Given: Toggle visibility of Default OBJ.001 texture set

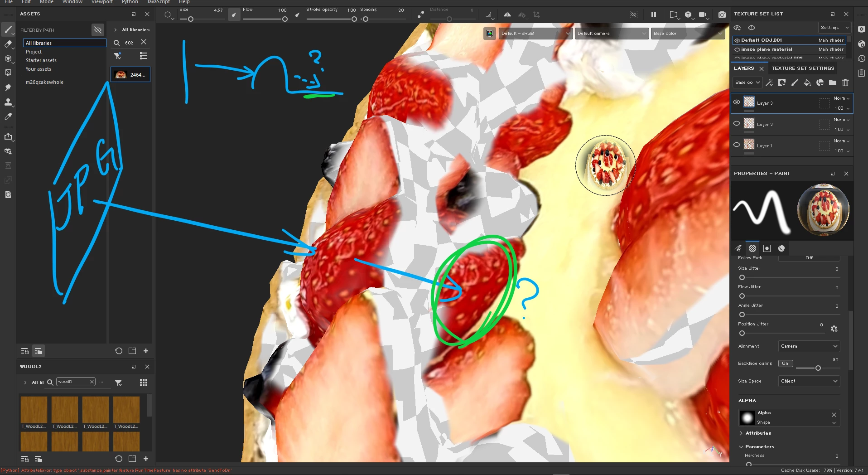Looking at the screenshot, I should point(737,40).
